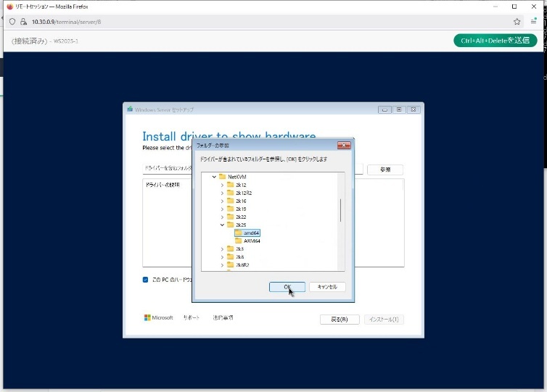Close the folder browse dialog
Viewport: 547px width, 392px height.
pyautogui.click(x=344, y=146)
